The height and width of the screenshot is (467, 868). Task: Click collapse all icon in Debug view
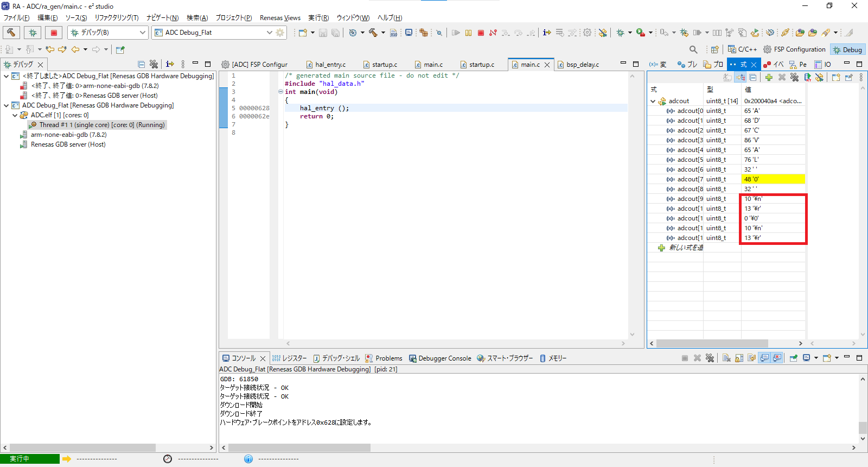141,64
